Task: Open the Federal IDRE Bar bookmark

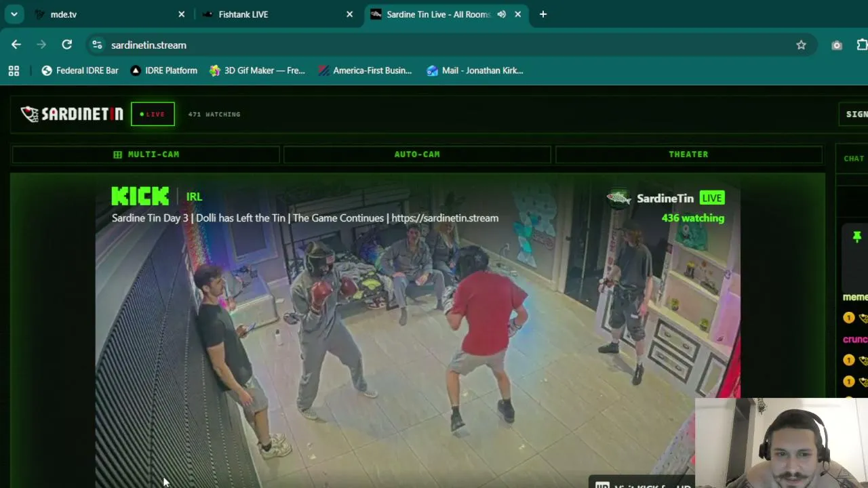Action: click(80, 70)
